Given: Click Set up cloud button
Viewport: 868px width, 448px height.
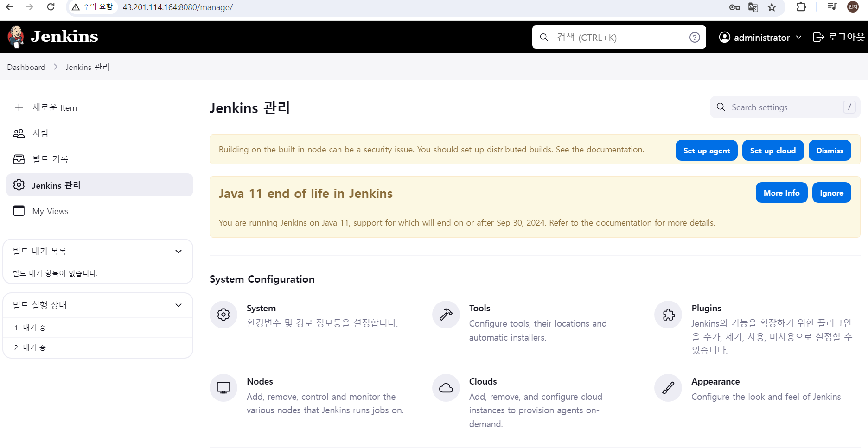Looking at the screenshot, I should coord(773,151).
